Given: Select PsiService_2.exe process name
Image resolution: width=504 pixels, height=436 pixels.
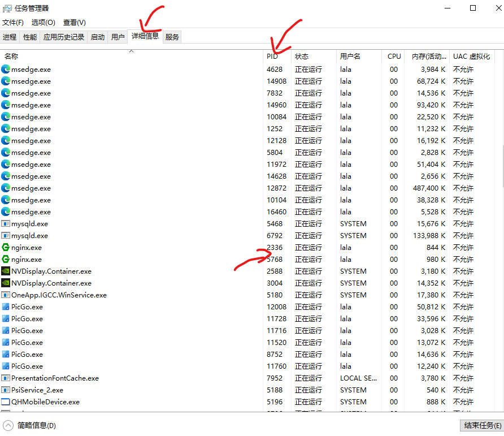Looking at the screenshot, I should (37, 390).
